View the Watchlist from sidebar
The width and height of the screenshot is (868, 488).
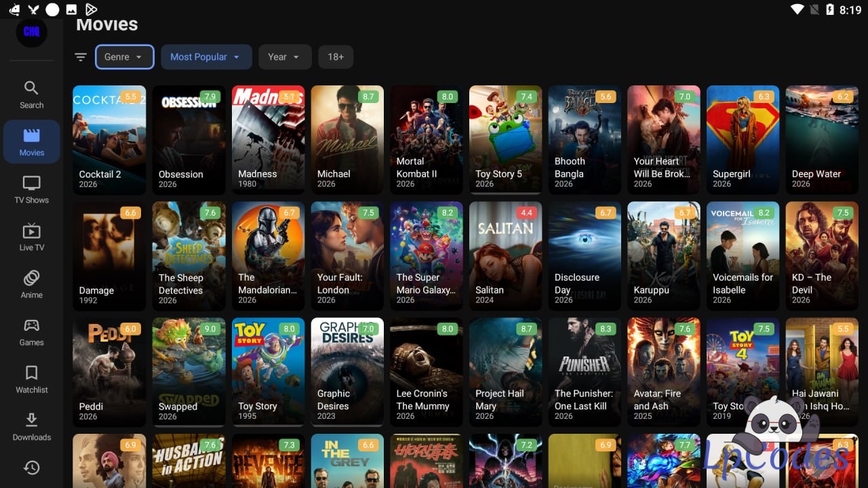31,380
